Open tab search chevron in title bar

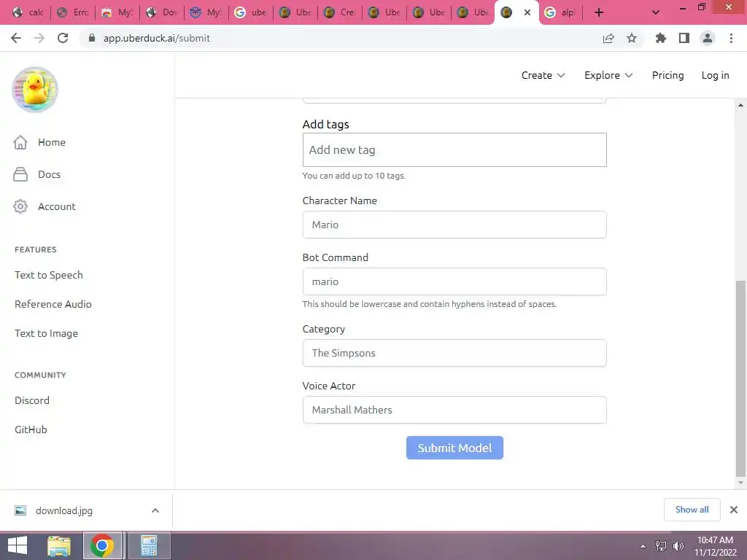tap(656, 12)
